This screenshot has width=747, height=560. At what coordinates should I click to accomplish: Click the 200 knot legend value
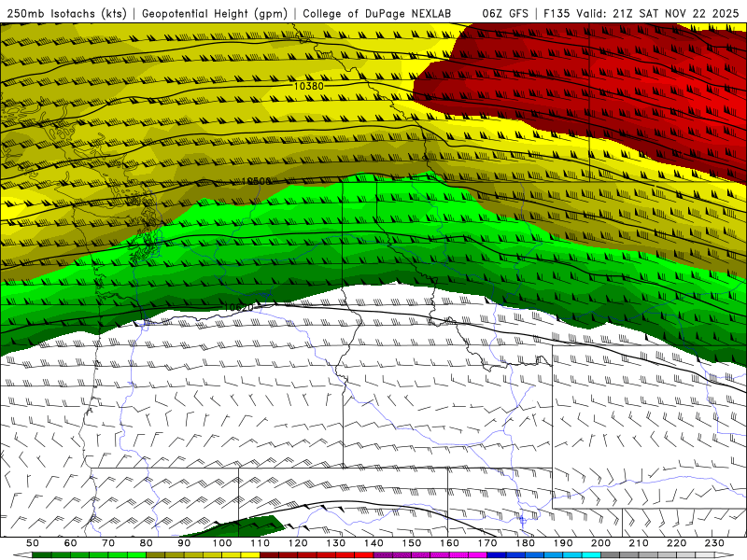(x=600, y=543)
